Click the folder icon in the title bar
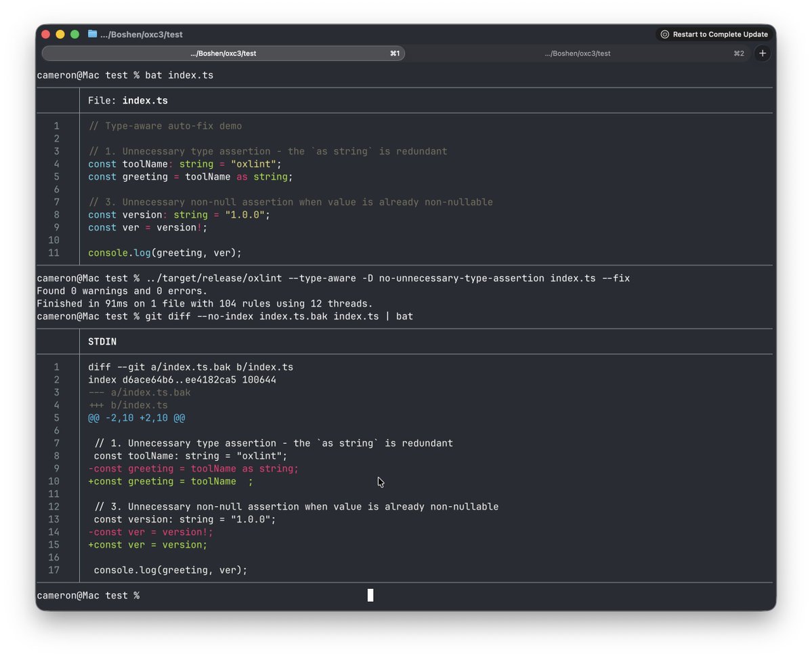 click(x=92, y=34)
